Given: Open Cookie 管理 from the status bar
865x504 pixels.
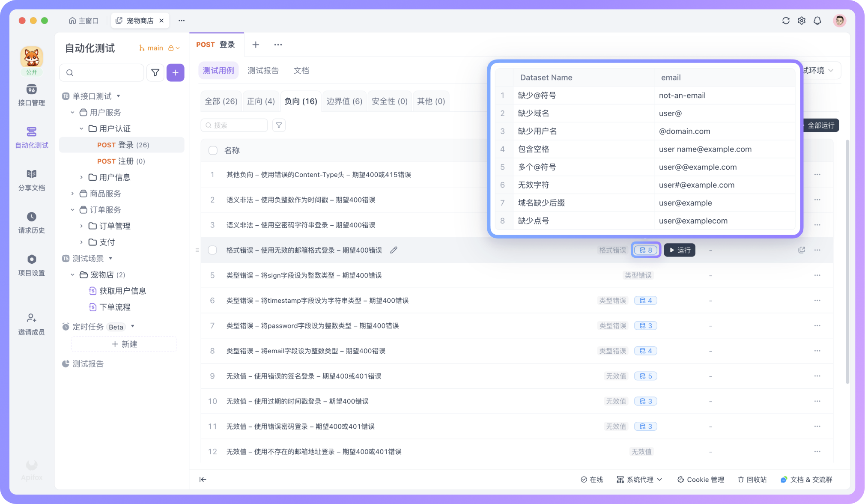Looking at the screenshot, I should pos(701,480).
